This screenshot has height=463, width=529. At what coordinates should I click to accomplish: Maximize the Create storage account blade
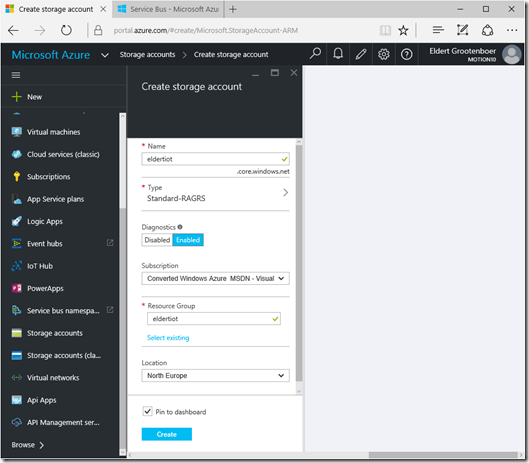tap(275, 73)
